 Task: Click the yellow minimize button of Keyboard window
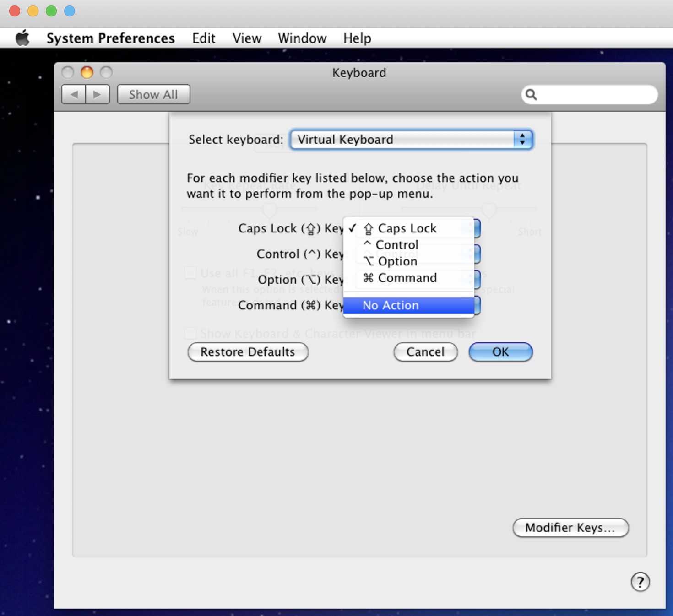coord(87,72)
